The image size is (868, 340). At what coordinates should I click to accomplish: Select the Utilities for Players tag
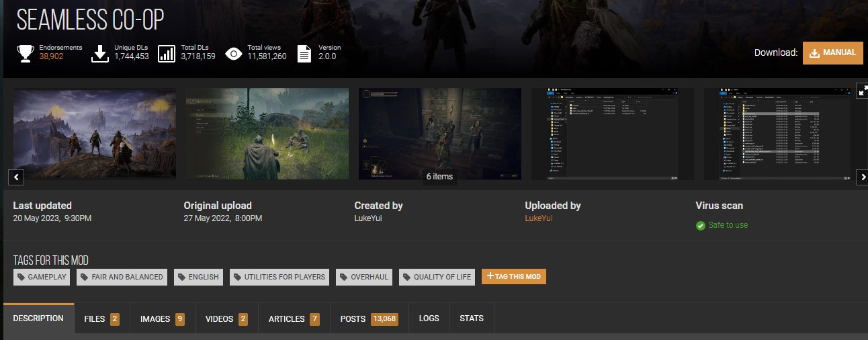pyautogui.click(x=279, y=277)
